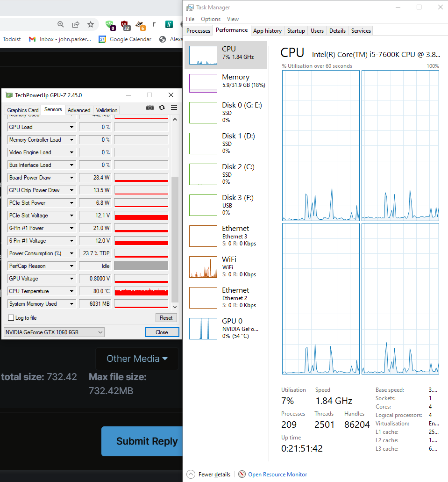Open Task Manager View menu
The height and width of the screenshot is (482, 448).
233,19
